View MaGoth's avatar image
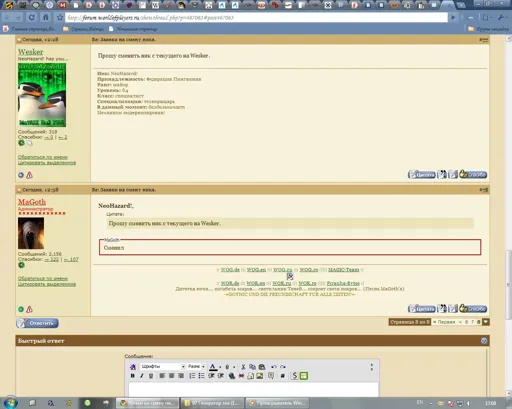This screenshot has height=409, width=512. pyautogui.click(x=31, y=233)
